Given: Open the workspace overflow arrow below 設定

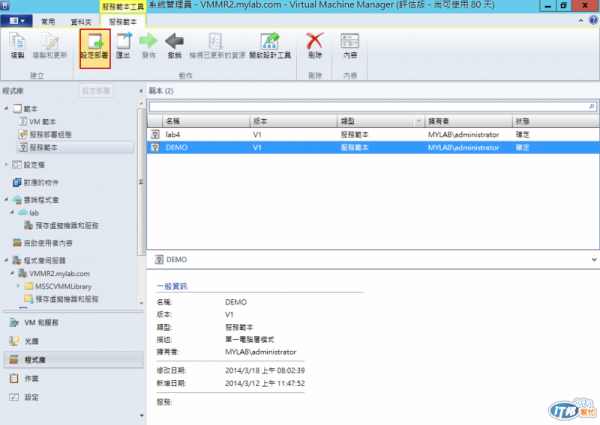Looking at the screenshot, I should 142,415.
